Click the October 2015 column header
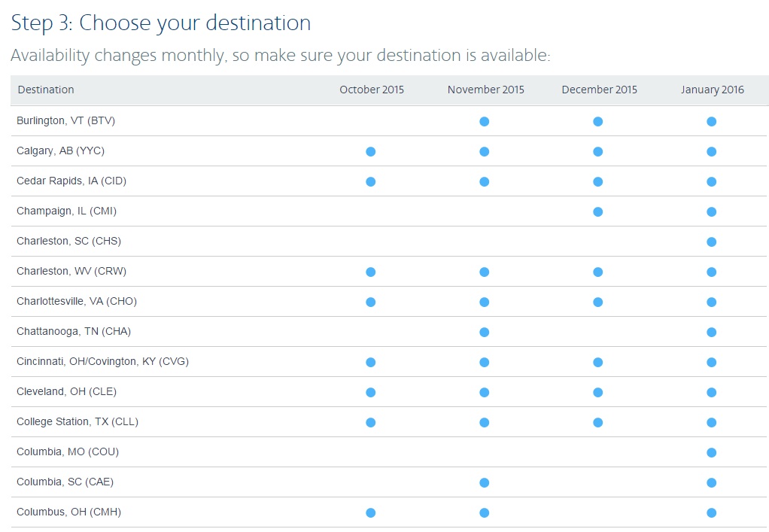The height and width of the screenshot is (532, 769). coord(372,90)
